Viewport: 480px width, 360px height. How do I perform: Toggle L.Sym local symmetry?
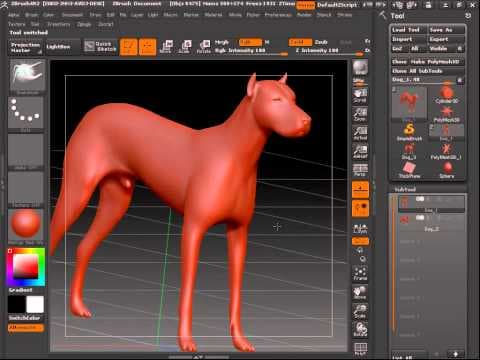click(x=360, y=228)
